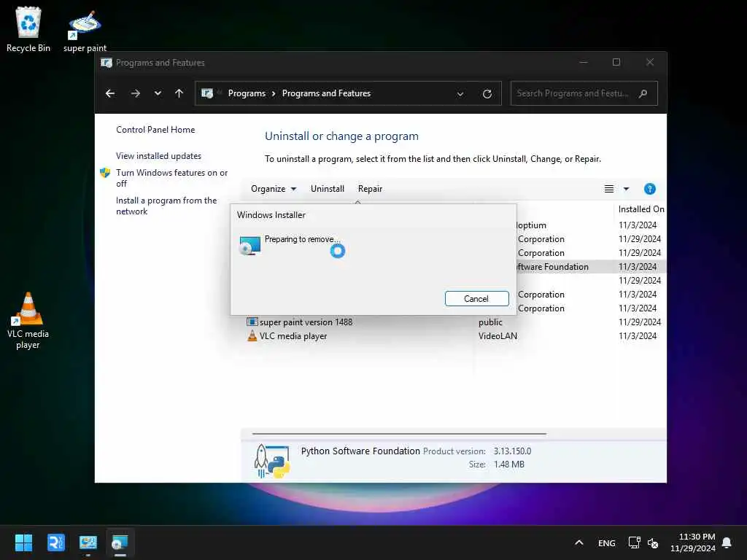Click the Python launcher icon in details pane
The image size is (747, 560).
pyautogui.click(x=272, y=461)
